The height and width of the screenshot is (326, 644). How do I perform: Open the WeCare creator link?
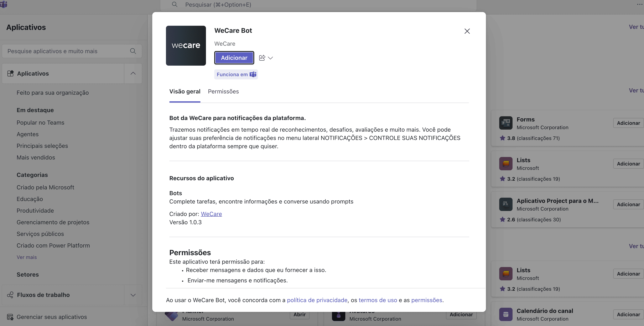tap(211, 214)
